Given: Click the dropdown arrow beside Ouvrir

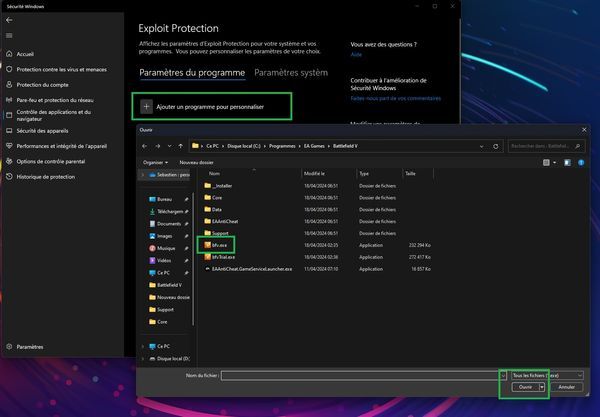Looking at the screenshot, I should coord(542,387).
